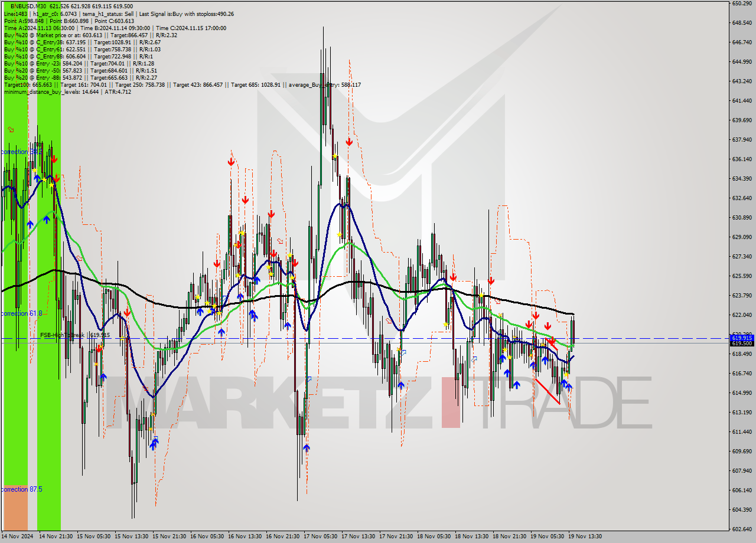Click the 650.290 price axis label
Viewport: 756px width, 543px height.
coord(742,4)
